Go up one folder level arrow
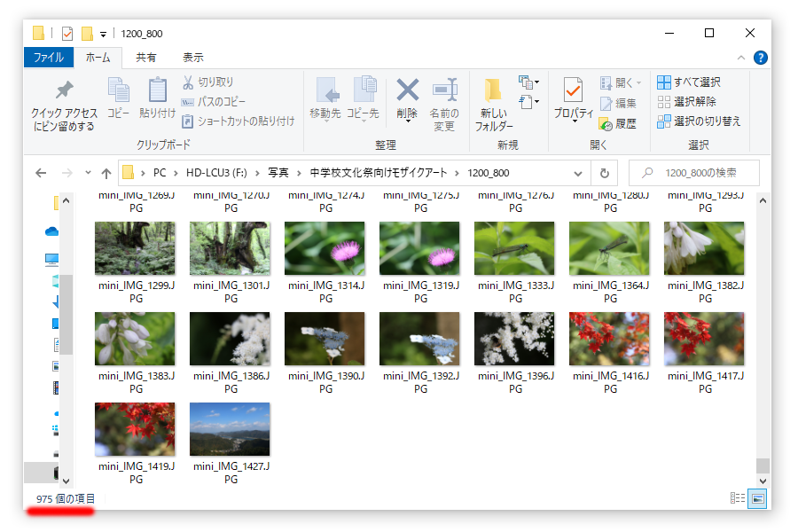The image size is (798, 532). coord(106,173)
